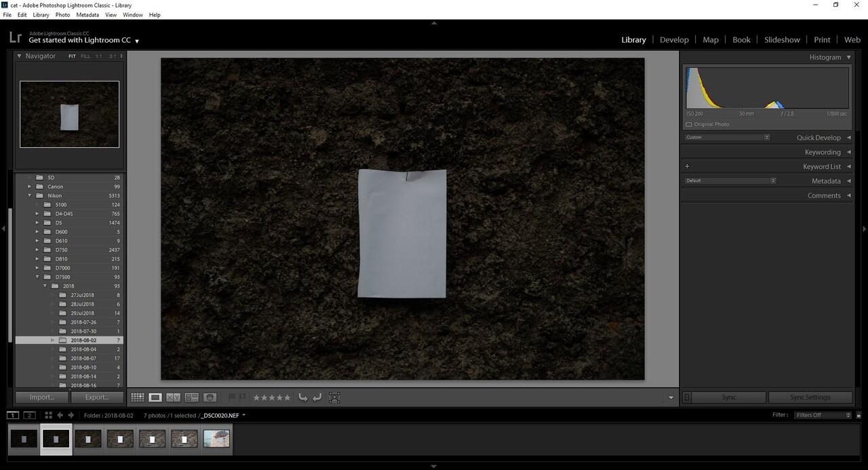Select main window display button 1

[x=13, y=415]
